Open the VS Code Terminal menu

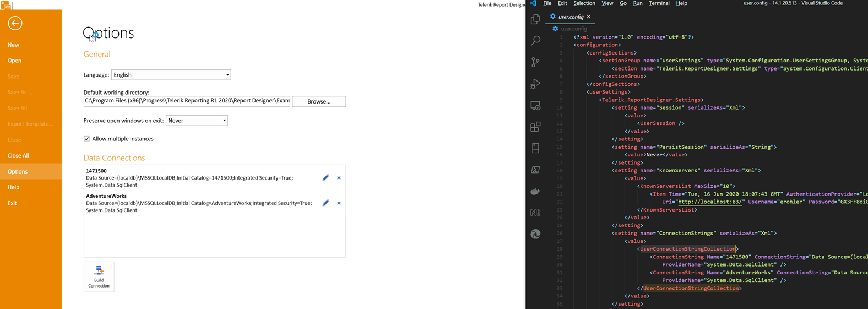659,3
